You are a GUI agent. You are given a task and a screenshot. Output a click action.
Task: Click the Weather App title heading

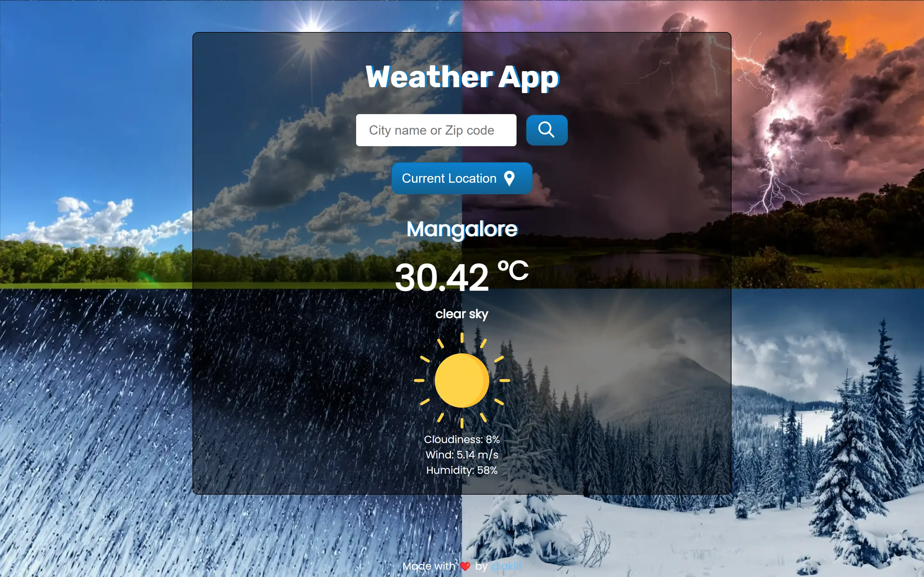click(x=462, y=76)
